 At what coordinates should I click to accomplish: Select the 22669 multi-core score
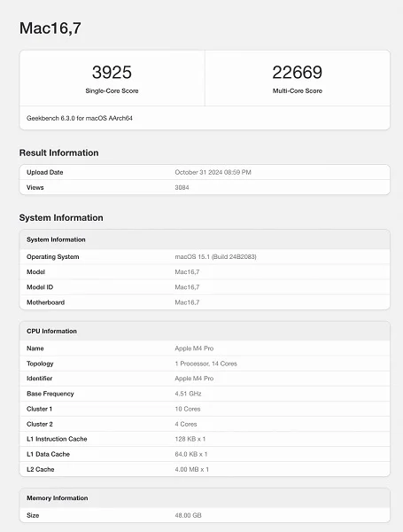[x=298, y=73]
